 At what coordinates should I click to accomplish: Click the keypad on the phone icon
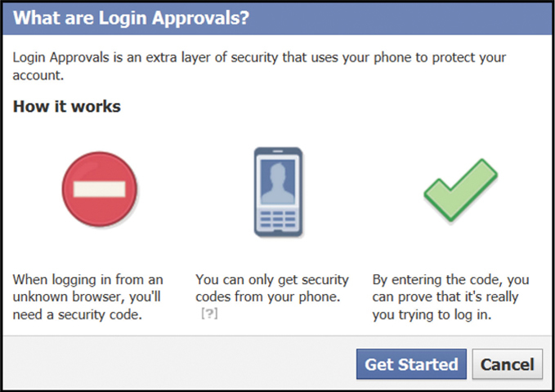(x=278, y=219)
